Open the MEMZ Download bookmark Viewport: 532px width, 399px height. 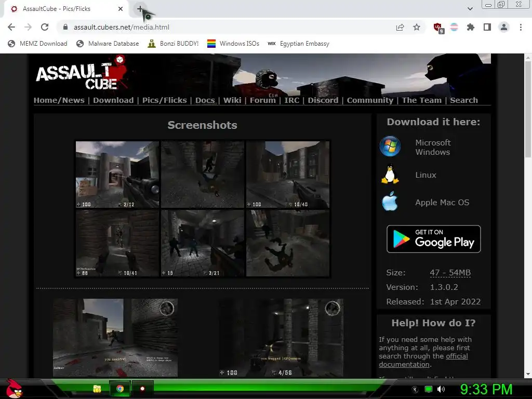[x=37, y=44]
